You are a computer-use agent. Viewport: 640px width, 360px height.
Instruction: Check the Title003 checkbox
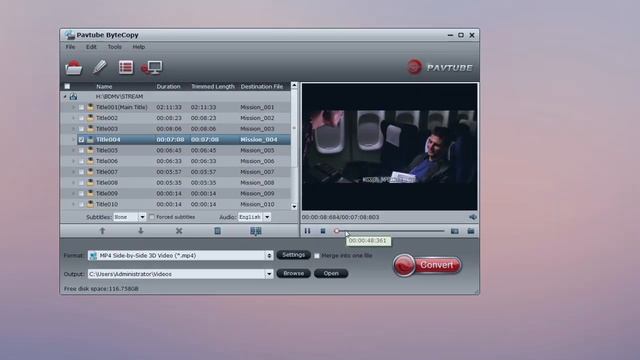click(x=81, y=129)
